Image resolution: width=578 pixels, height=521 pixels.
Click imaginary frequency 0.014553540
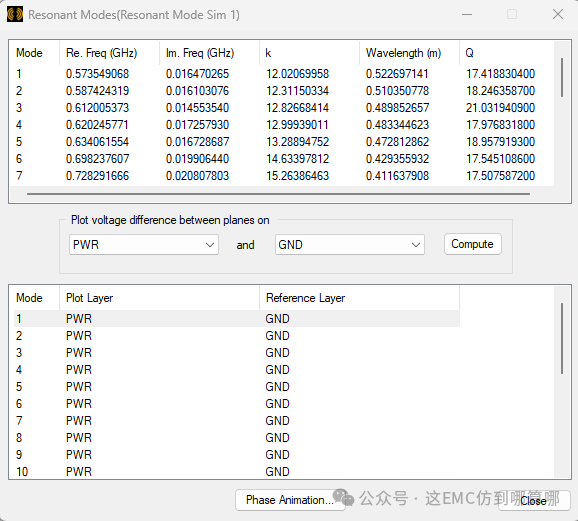click(197, 108)
